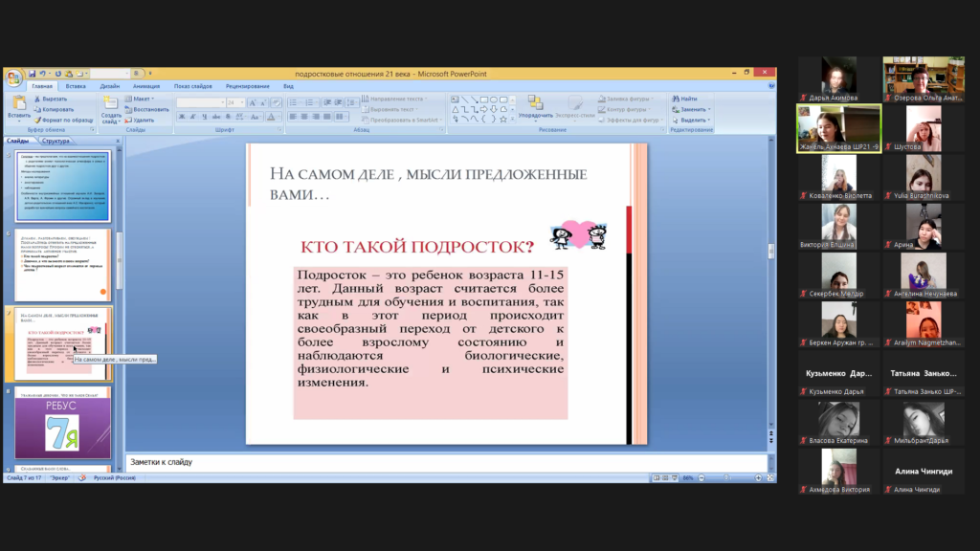Screen dimensions: 980x551
Task: Clear all text formatting
Action: point(276,102)
